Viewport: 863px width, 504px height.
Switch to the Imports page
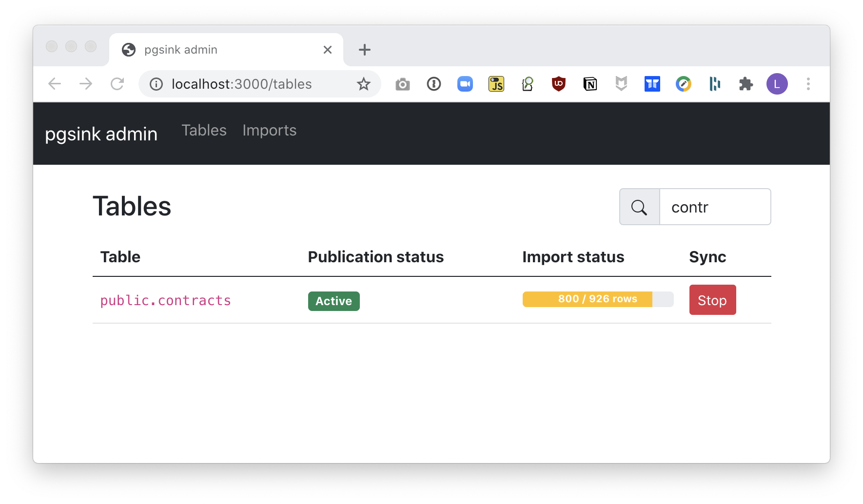(269, 130)
